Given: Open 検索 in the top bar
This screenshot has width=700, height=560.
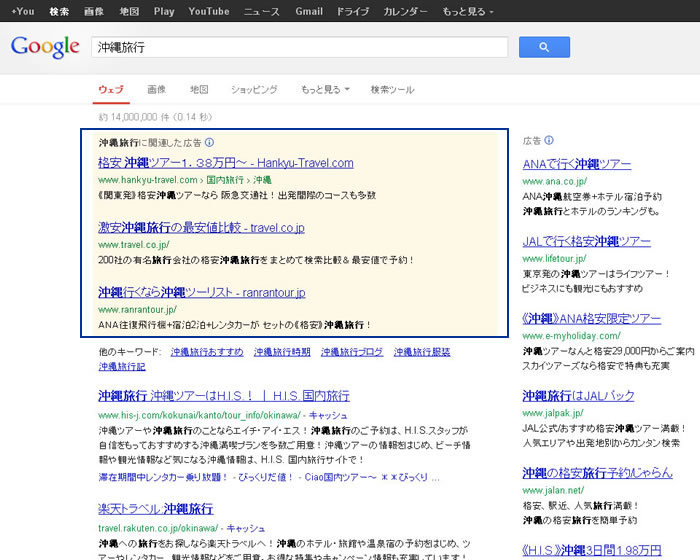Looking at the screenshot, I should pos(59,12).
